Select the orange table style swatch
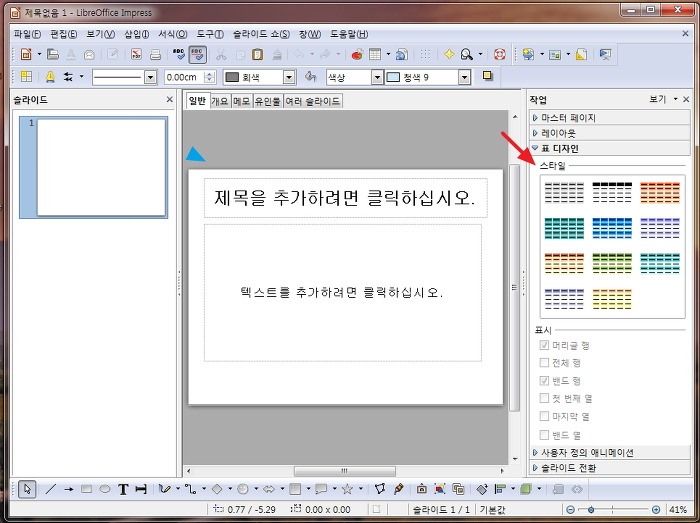 660,192
